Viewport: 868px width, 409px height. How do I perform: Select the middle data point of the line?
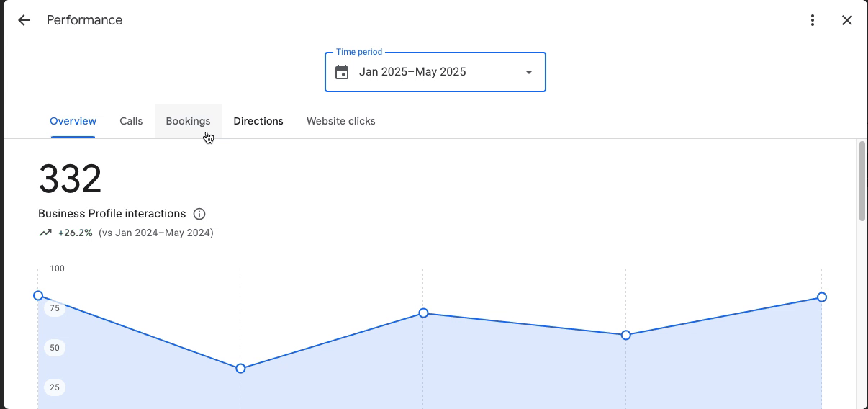[423, 313]
